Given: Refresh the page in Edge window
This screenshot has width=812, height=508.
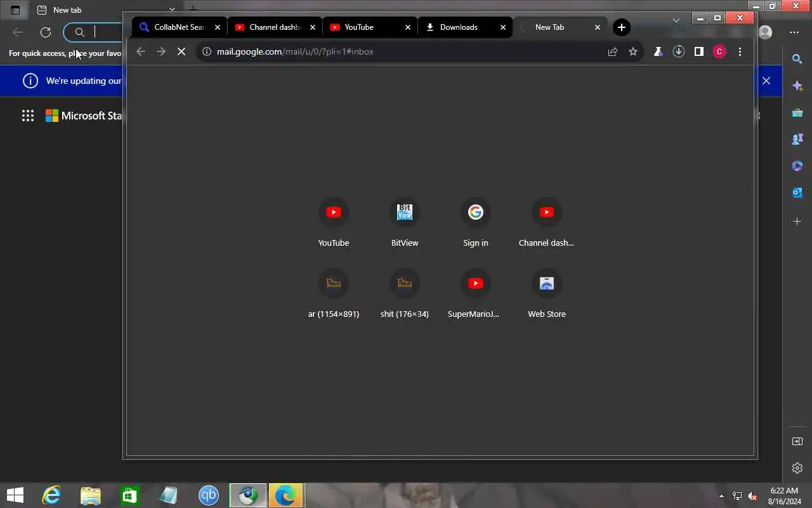Looking at the screenshot, I should click(46, 32).
